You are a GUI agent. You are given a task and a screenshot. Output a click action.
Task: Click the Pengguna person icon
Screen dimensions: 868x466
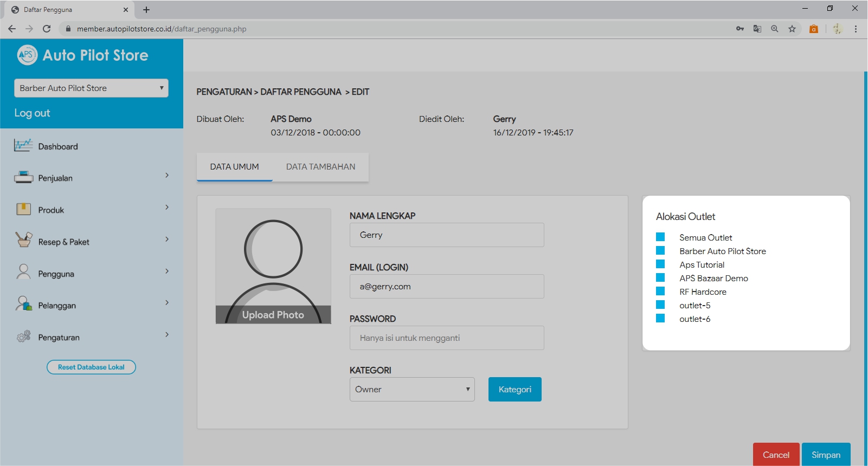(x=23, y=272)
